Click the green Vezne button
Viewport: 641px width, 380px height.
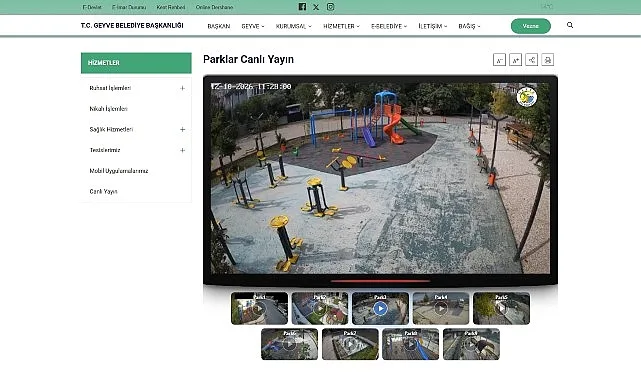pyautogui.click(x=531, y=26)
